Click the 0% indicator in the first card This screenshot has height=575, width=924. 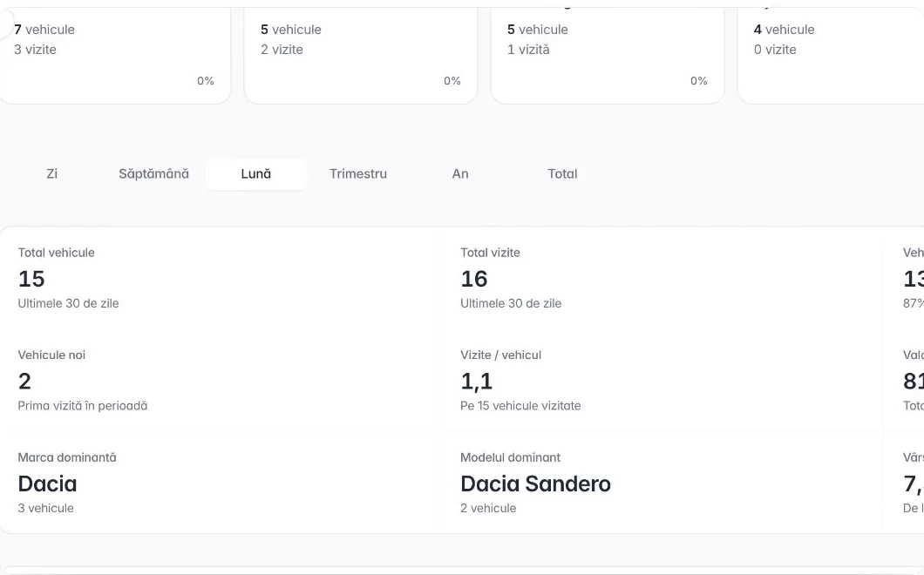[206, 81]
